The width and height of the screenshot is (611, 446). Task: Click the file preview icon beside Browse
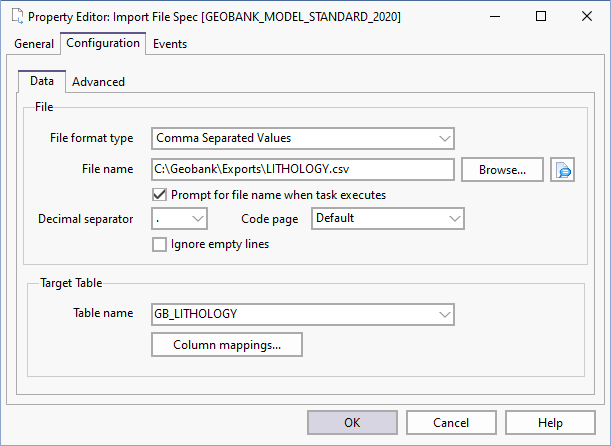click(x=562, y=170)
